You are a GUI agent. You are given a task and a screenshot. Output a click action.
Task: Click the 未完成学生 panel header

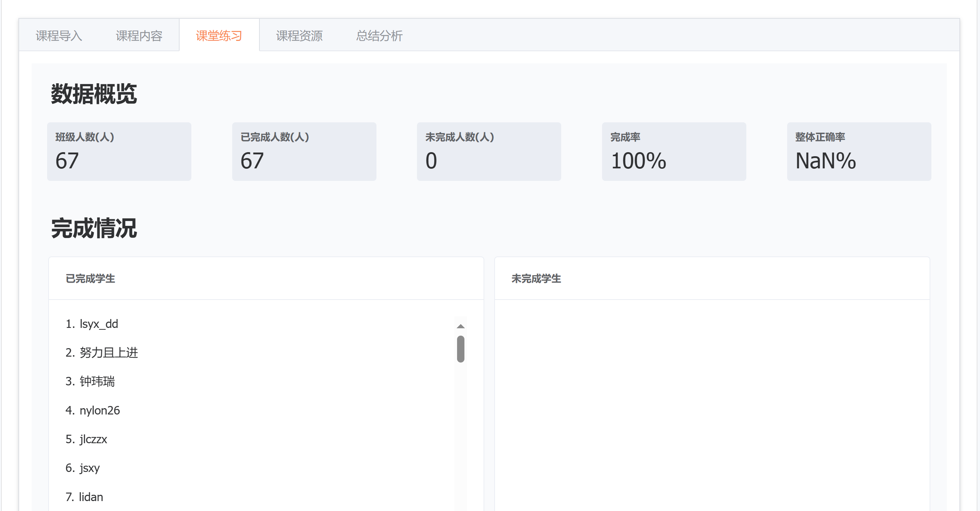pyautogui.click(x=536, y=279)
